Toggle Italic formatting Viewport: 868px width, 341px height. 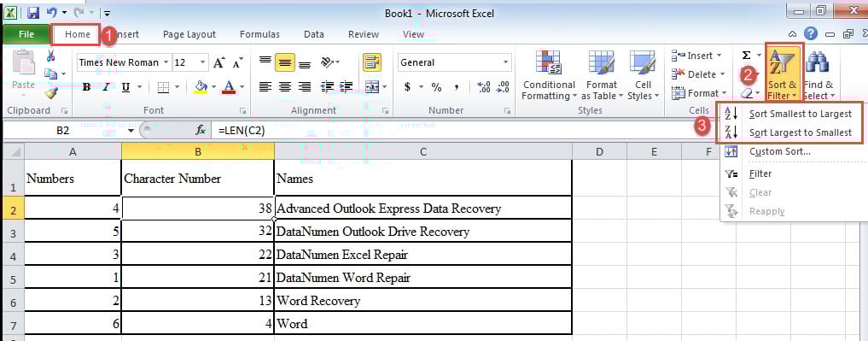[x=106, y=87]
